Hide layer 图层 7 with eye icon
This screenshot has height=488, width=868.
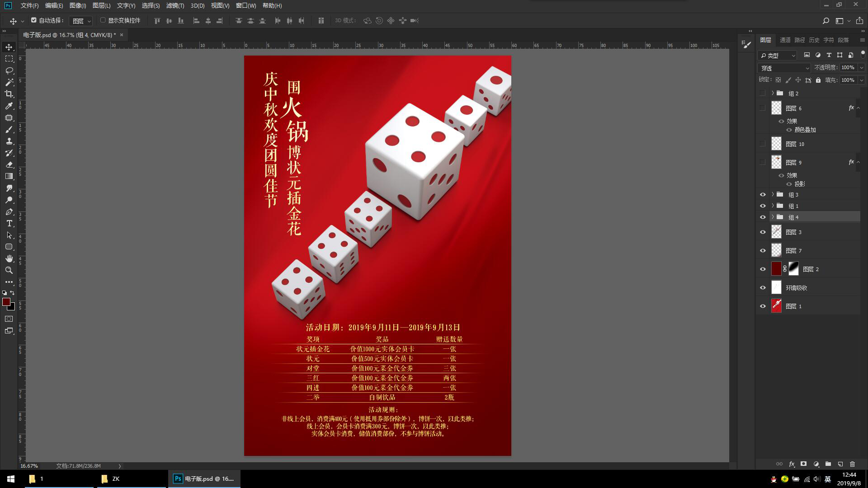[763, 251]
